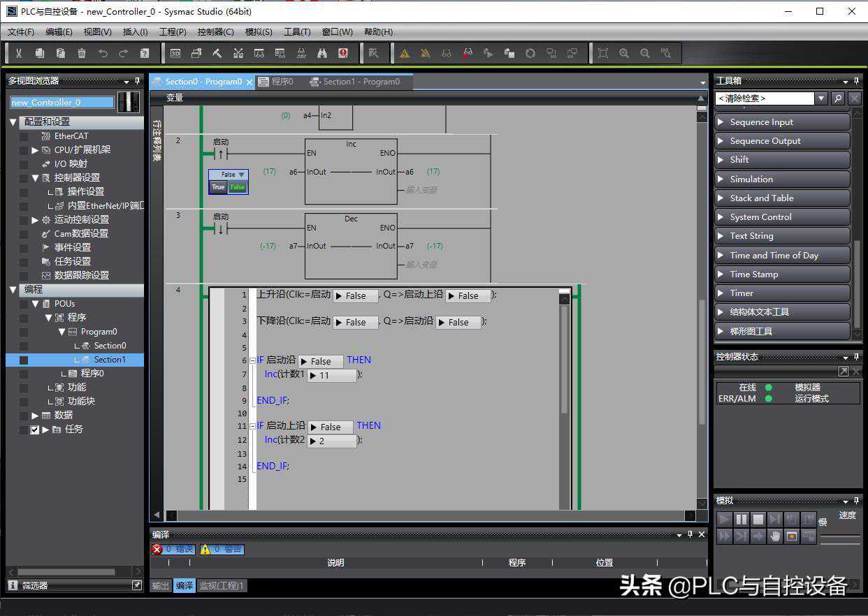Viewport: 868px width, 616px height.
Task: Click the red alarm troubleshooting toolbar icon
Action: tap(343, 53)
